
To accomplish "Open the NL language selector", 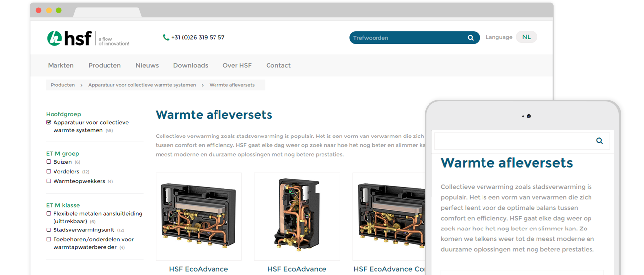I will point(526,37).
